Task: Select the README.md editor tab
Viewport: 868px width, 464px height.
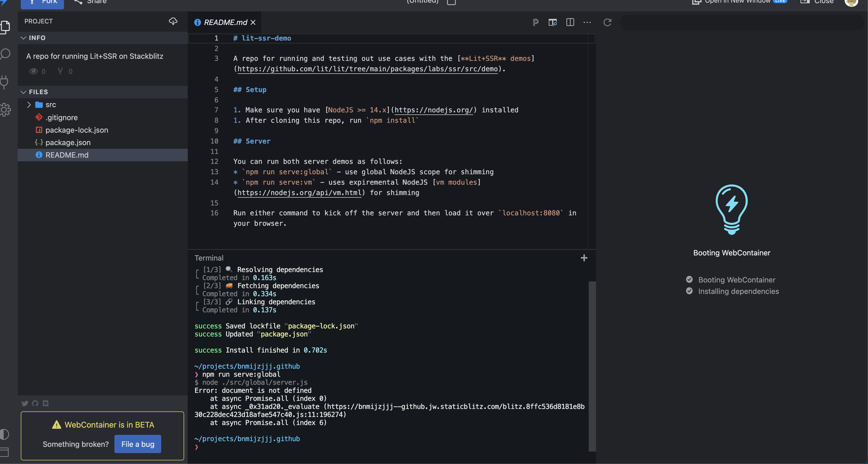Action: pyautogui.click(x=224, y=22)
